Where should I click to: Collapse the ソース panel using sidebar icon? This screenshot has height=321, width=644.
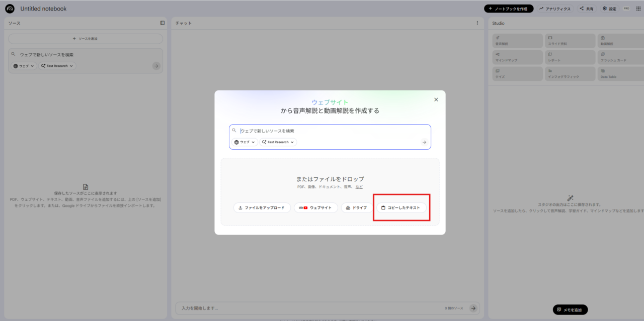pos(163,23)
